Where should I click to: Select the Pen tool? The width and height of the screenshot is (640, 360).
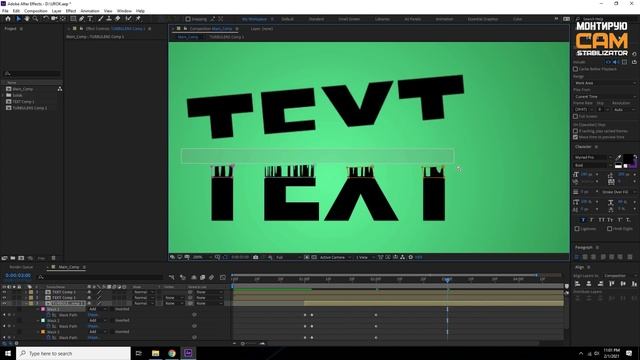(82, 19)
